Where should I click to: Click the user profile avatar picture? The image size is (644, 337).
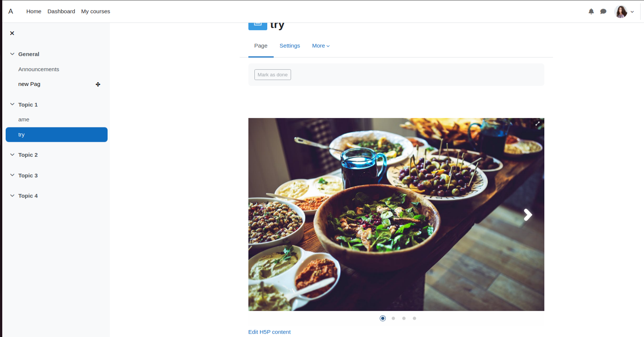click(621, 12)
